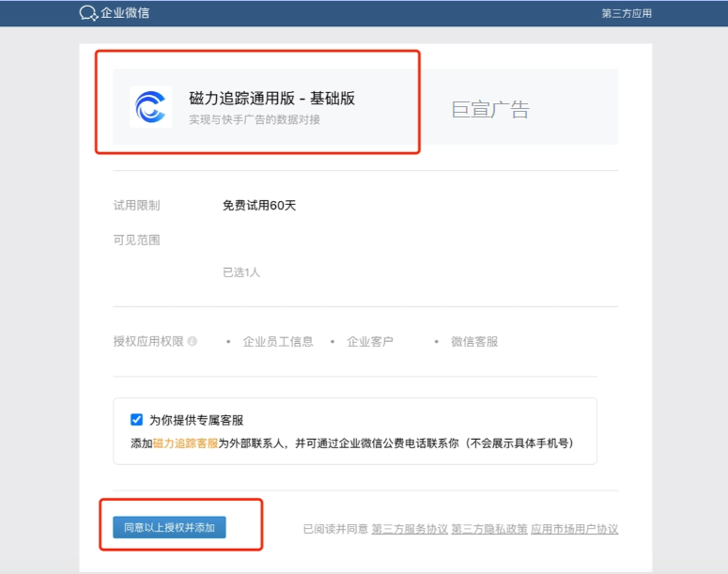Click 可见范围 label
This screenshot has height=574, width=728.
pos(136,240)
